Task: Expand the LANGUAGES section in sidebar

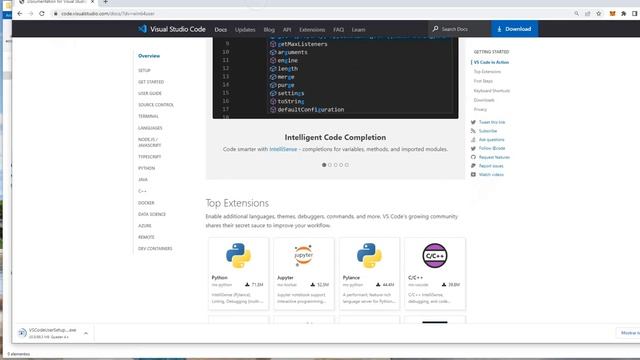Action: (150, 128)
